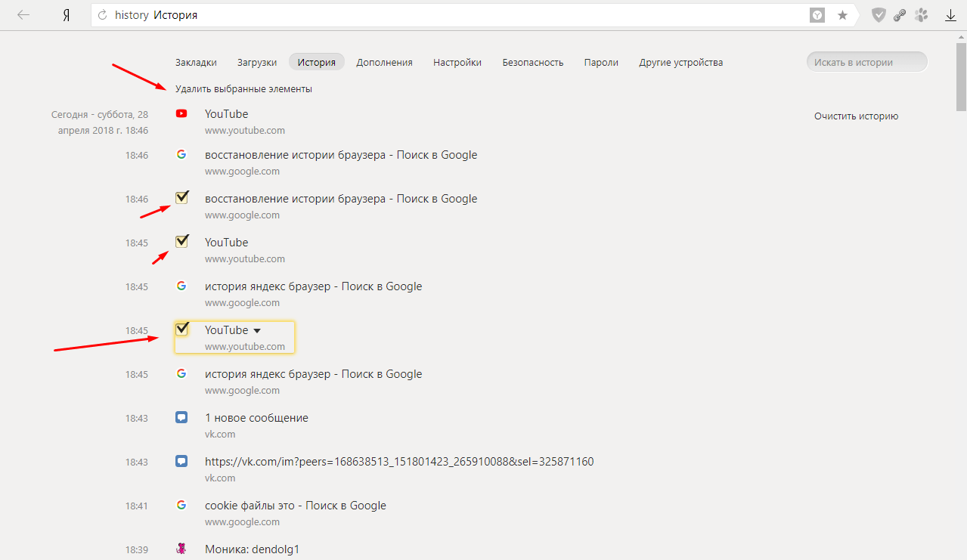Click the Yandex badge in address bar

coord(817,15)
